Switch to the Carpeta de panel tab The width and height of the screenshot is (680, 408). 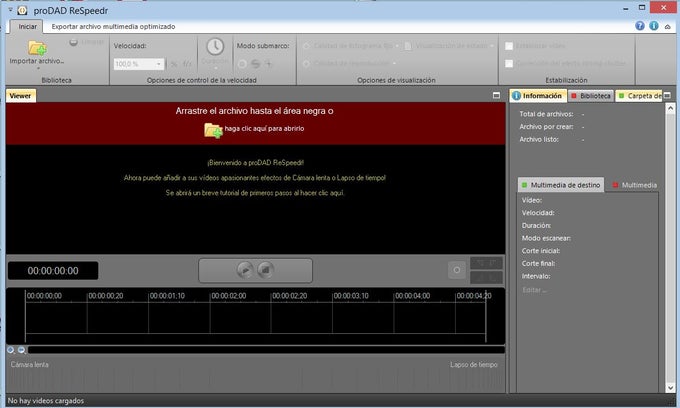(640, 96)
